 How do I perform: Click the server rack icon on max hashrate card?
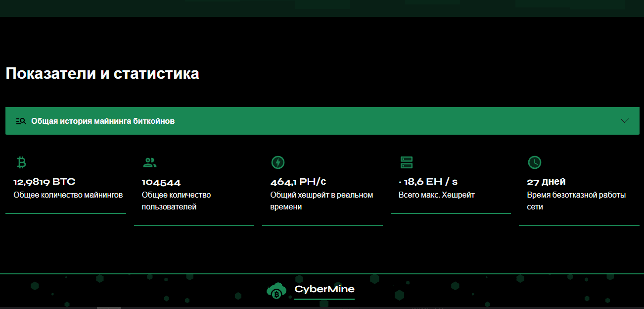[x=406, y=162]
